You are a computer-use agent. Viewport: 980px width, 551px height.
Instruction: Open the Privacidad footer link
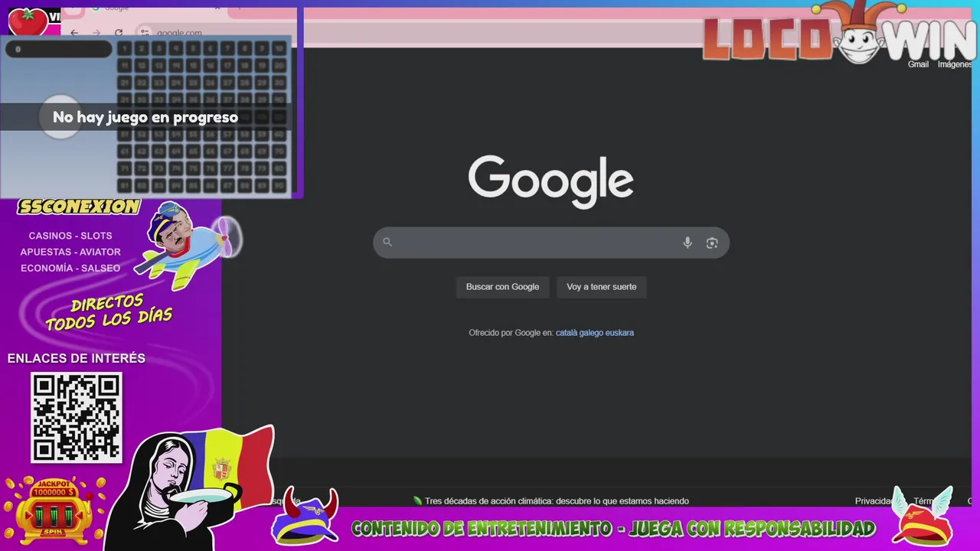[874, 501]
